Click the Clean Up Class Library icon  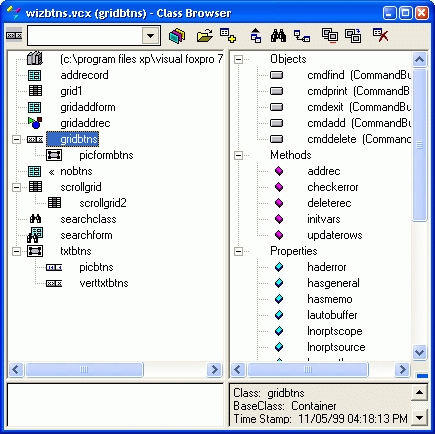point(353,35)
